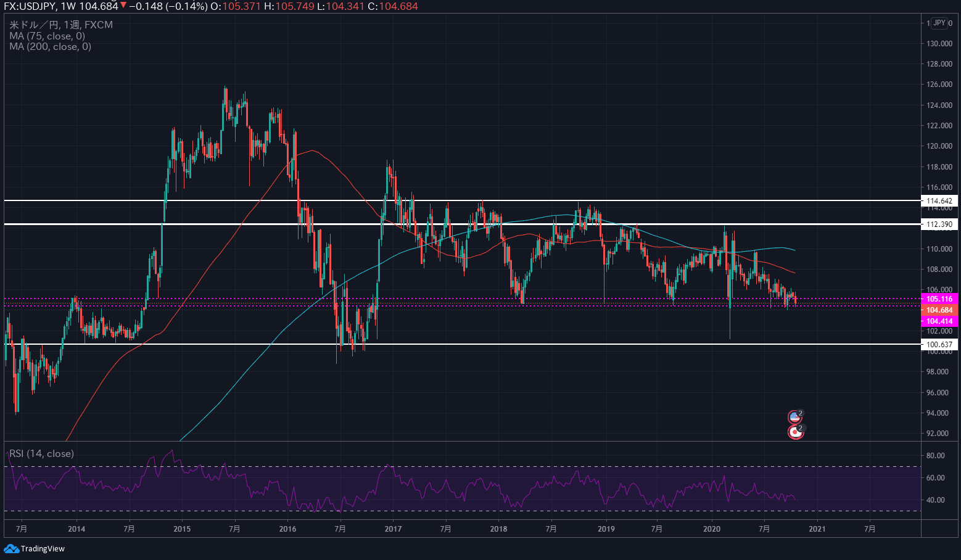
Task: Click the current price 104.684 axis label
Action: tap(939, 310)
